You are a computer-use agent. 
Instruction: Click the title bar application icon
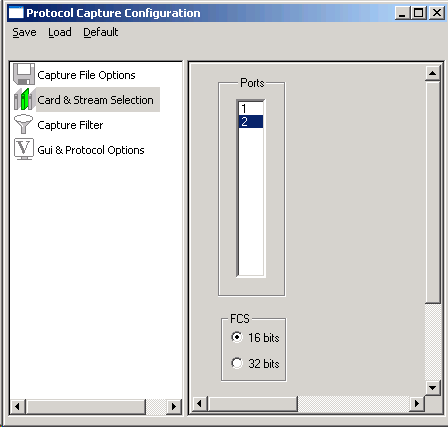pos(16,13)
